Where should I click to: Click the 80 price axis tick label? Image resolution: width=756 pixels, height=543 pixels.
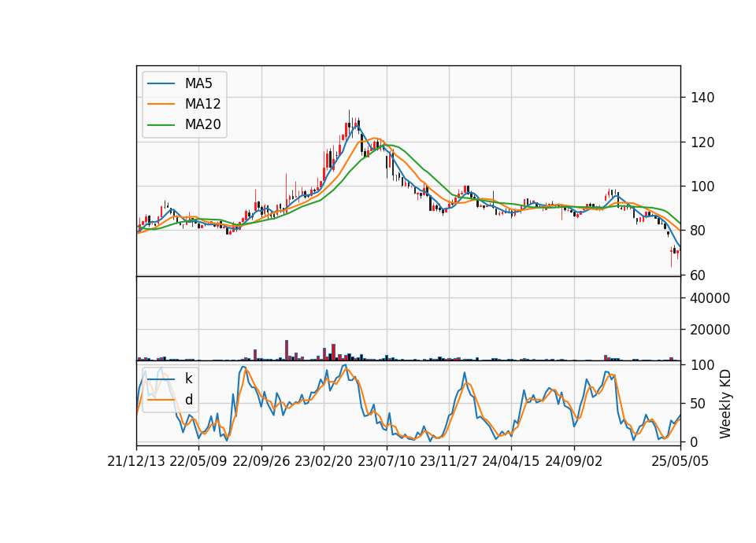tap(699, 231)
